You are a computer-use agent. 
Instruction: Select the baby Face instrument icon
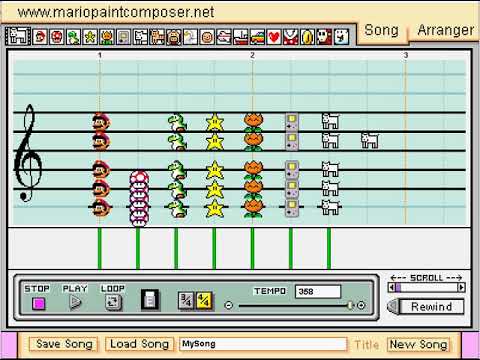point(207,37)
